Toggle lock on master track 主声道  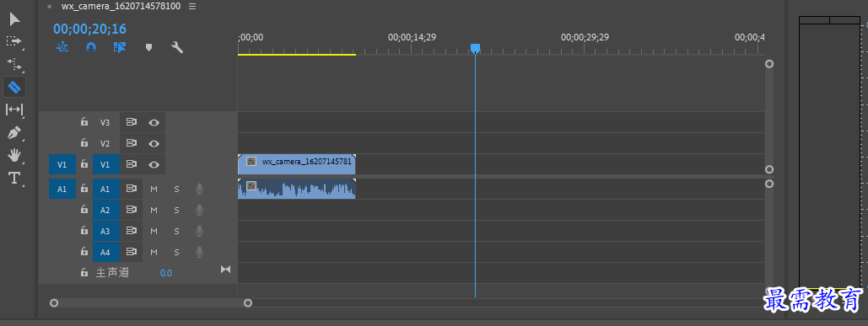[84, 272]
